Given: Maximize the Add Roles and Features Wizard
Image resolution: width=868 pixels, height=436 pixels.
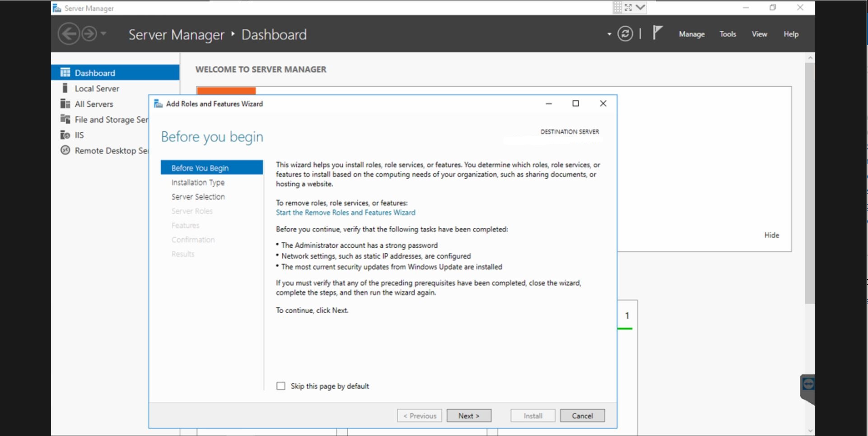Looking at the screenshot, I should pos(575,104).
